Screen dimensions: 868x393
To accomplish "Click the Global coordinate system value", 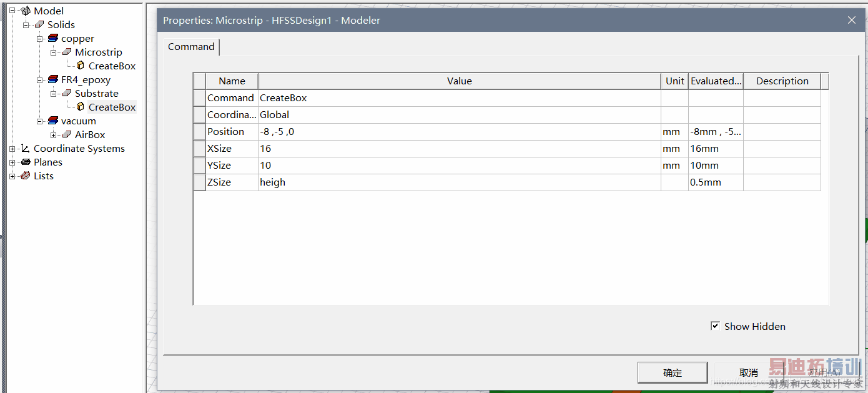I will [460, 115].
